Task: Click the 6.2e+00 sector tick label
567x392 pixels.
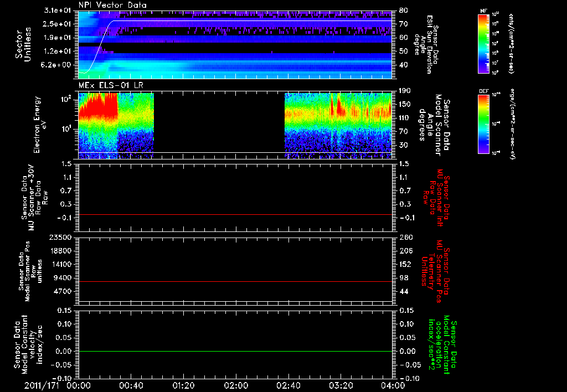Action: pyautogui.click(x=57, y=65)
